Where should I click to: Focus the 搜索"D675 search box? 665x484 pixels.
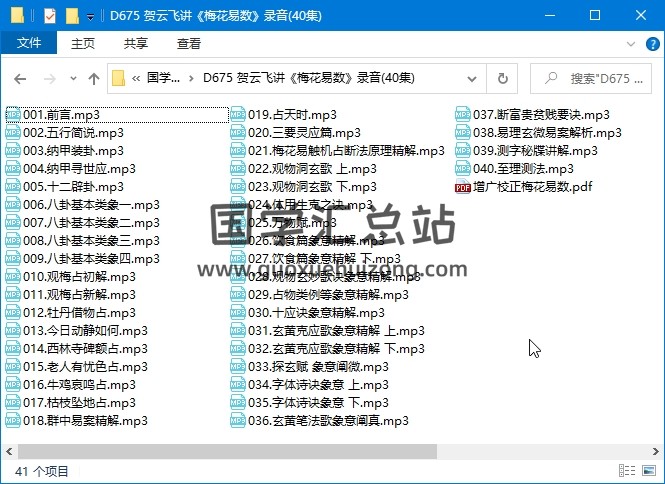(591, 78)
